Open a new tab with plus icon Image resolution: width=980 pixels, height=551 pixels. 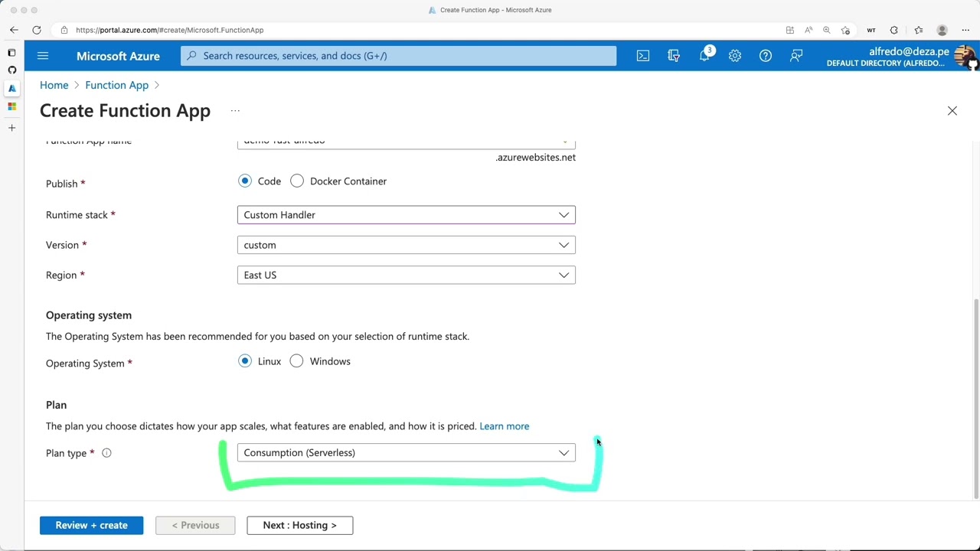[11, 128]
